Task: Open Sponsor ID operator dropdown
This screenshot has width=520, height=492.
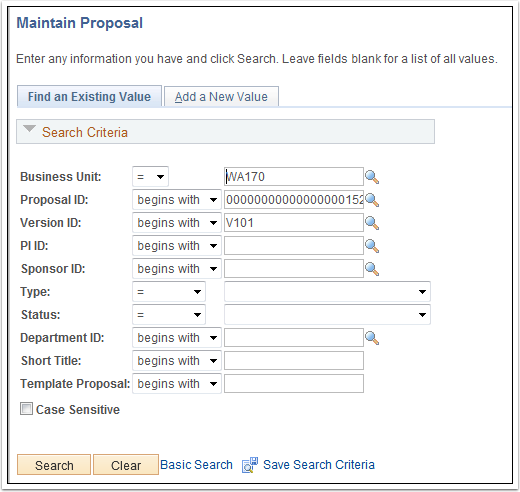Action: [177, 269]
